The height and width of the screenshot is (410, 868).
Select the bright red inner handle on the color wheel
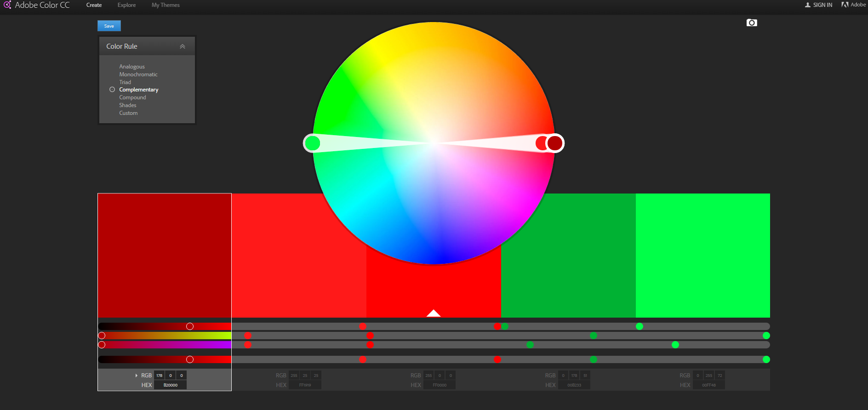click(x=542, y=143)
